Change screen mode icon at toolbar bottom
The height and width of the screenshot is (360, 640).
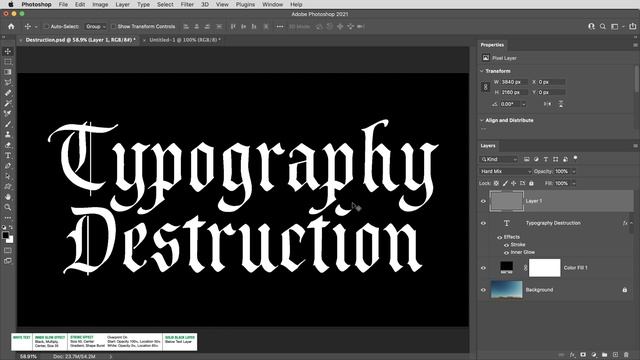[8, 261]
